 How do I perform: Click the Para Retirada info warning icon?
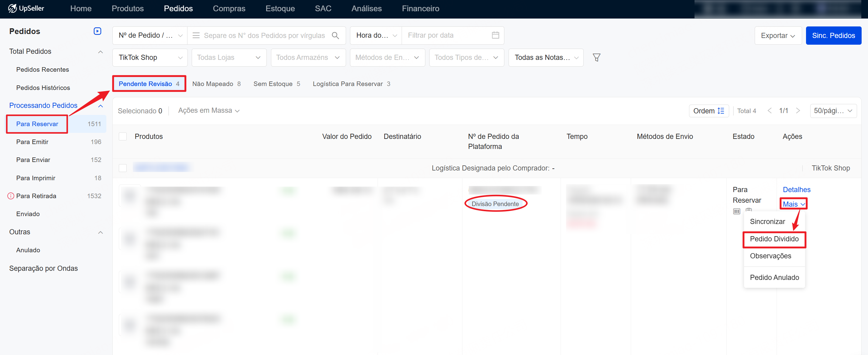click(x=11, y=196)
